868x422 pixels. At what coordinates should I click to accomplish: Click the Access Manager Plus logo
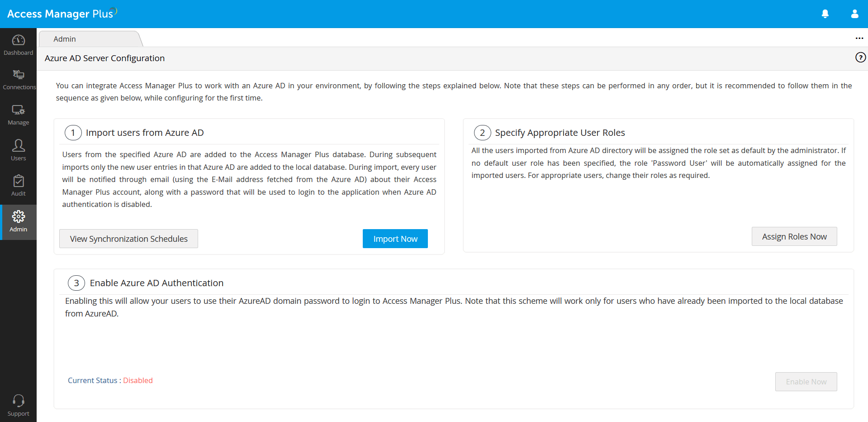coord(62,14)
